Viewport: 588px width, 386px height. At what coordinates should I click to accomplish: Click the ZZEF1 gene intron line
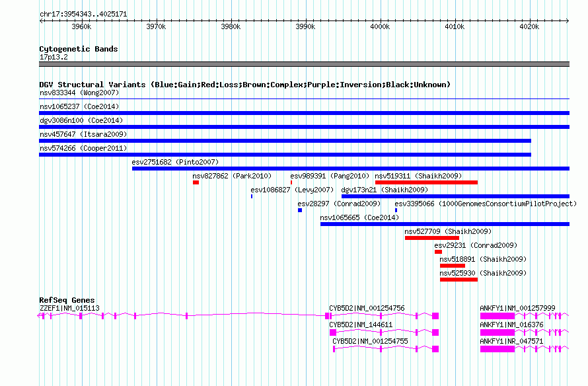point(255,314)
